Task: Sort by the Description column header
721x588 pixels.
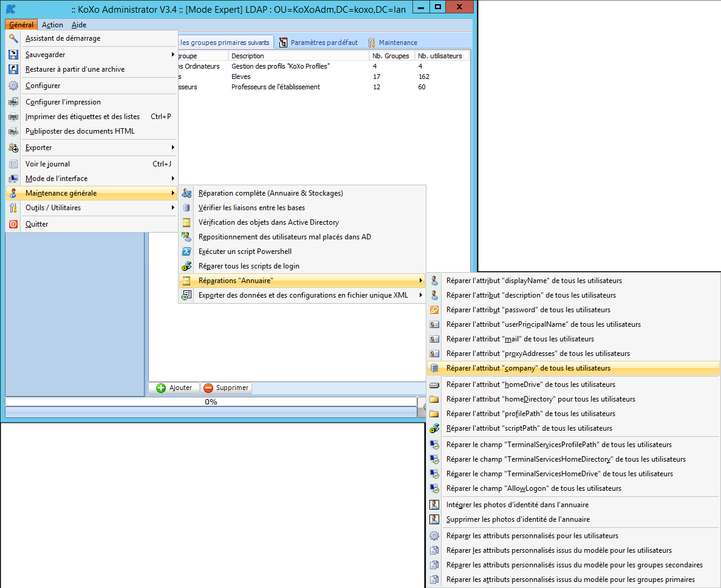Action: [x=298, y=56]
